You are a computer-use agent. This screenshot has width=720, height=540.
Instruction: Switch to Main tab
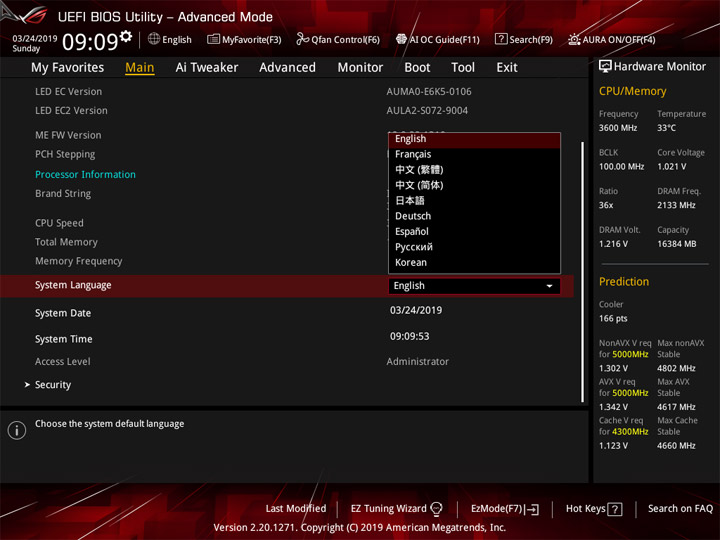click(140, 68)
